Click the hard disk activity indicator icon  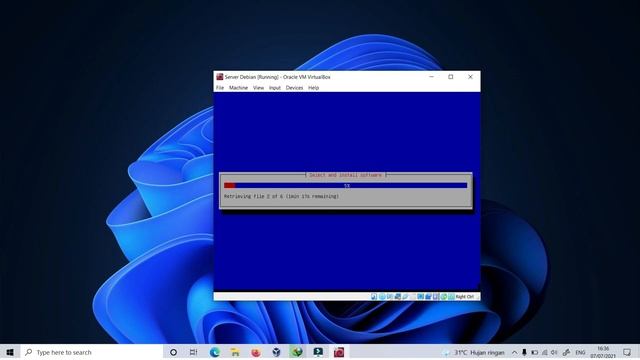[374, 297]
